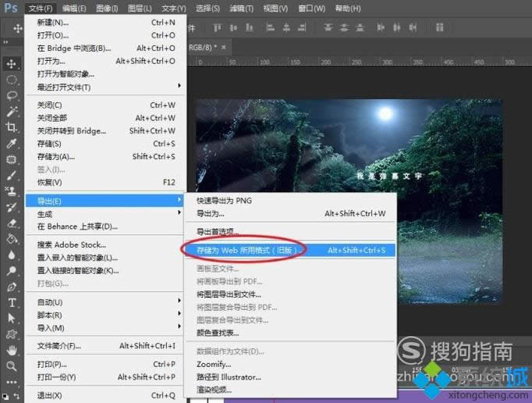Select the Pen tool
The width and height of the screenshot is (532, 403).
(12, 287)
